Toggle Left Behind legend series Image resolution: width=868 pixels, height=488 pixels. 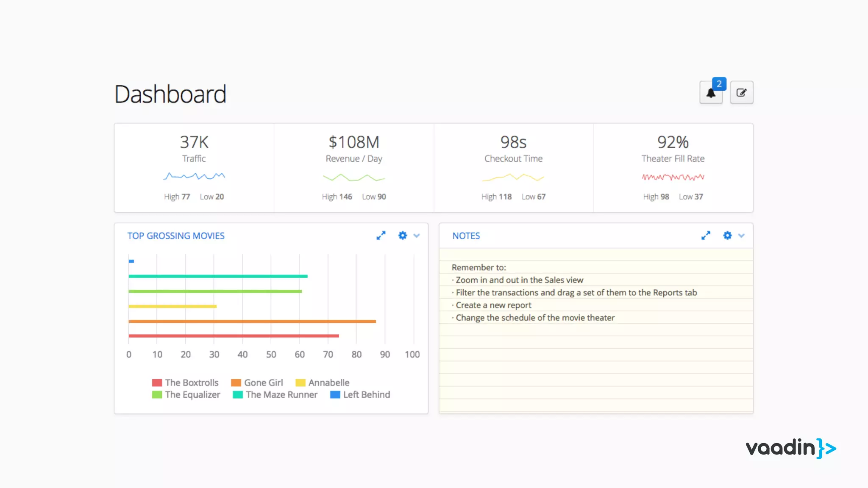[x=366, y=394]
